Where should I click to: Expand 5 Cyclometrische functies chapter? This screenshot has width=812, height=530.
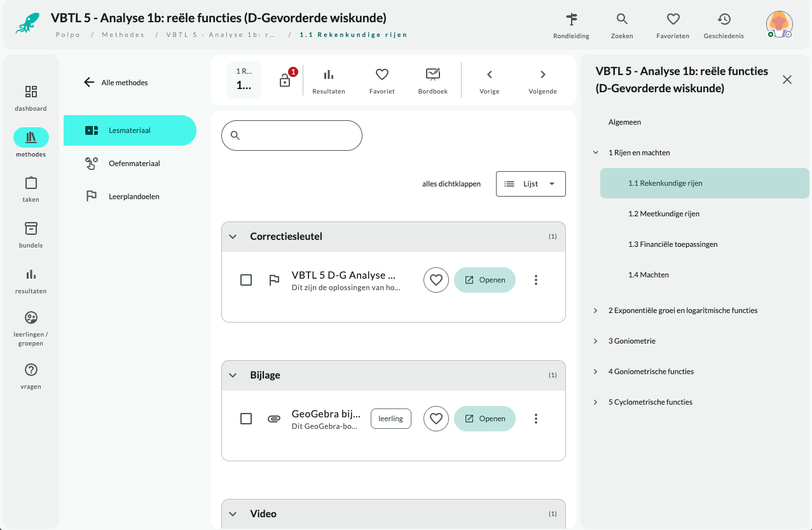tap(596, 402)
